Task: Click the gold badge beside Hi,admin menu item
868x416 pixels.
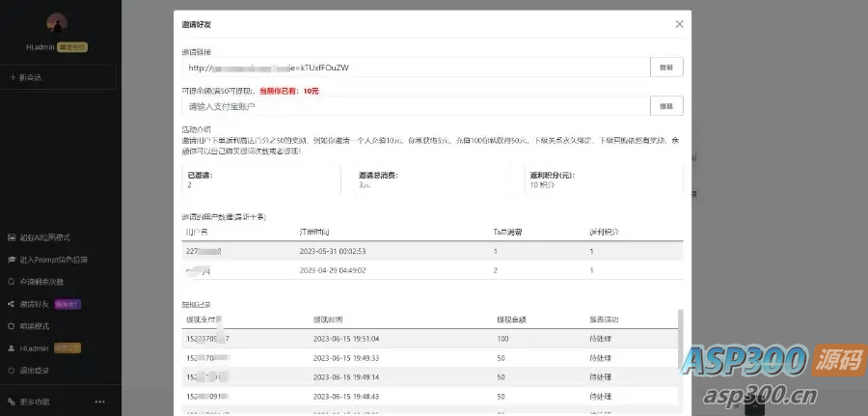Action: (68, 348)
